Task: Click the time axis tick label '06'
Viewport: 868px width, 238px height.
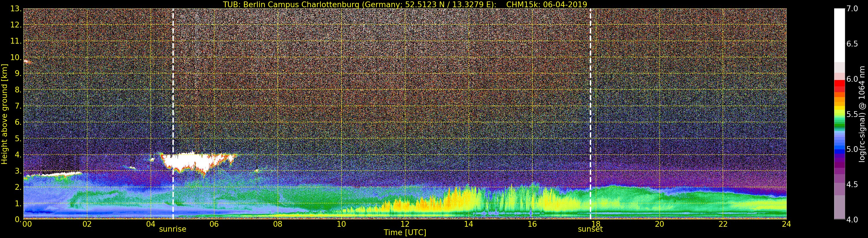Action: 214,224
